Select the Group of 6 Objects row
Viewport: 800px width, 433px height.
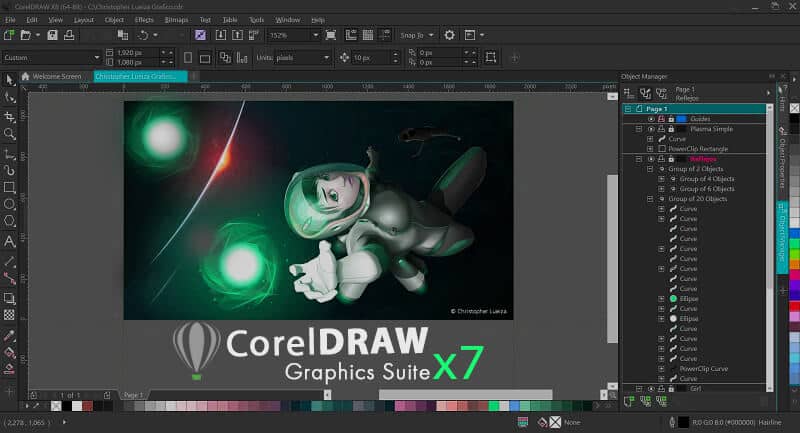tap(707, 189)
